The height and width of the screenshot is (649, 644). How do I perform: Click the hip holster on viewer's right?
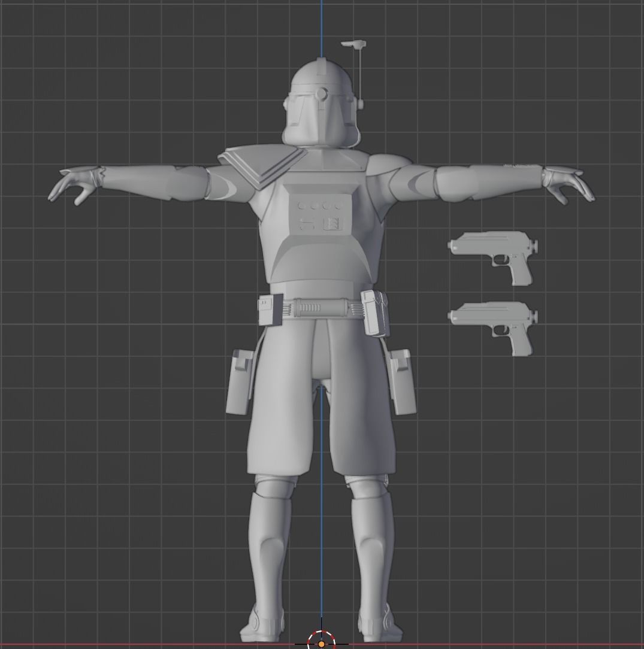(x=402, y=381)
